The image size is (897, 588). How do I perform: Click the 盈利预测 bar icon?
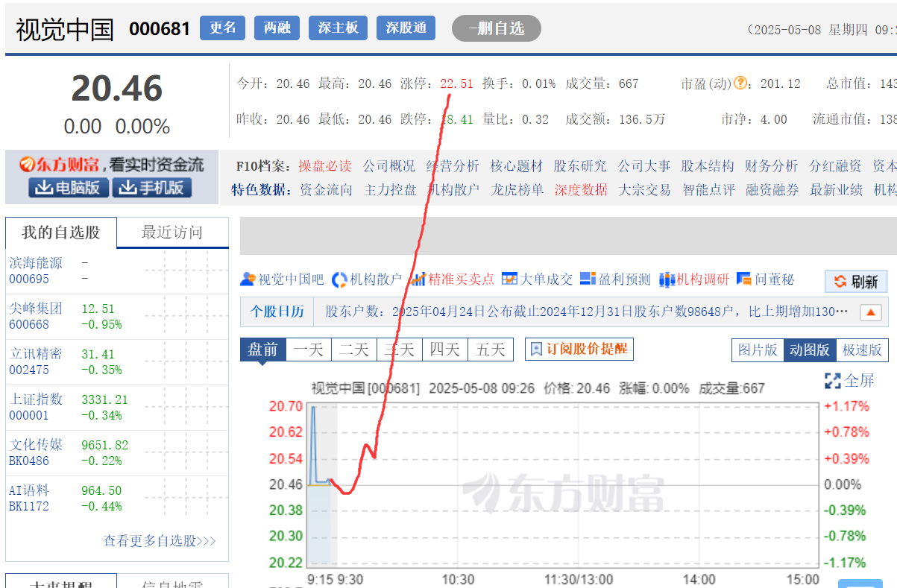point(588,279)
